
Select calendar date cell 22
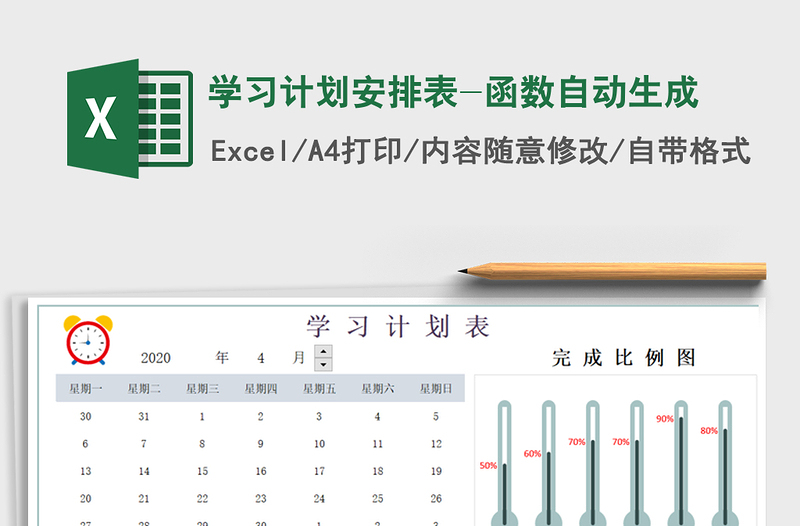203,498
